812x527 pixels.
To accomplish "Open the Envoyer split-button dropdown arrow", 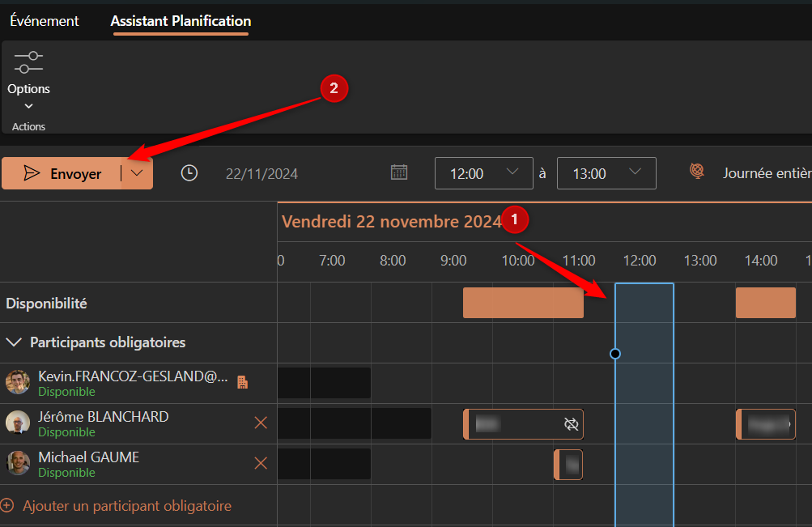I will pos(138,173).
